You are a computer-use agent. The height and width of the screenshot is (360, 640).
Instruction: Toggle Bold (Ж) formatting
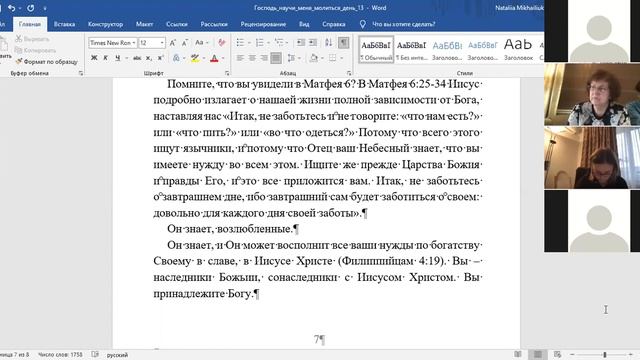94,58
